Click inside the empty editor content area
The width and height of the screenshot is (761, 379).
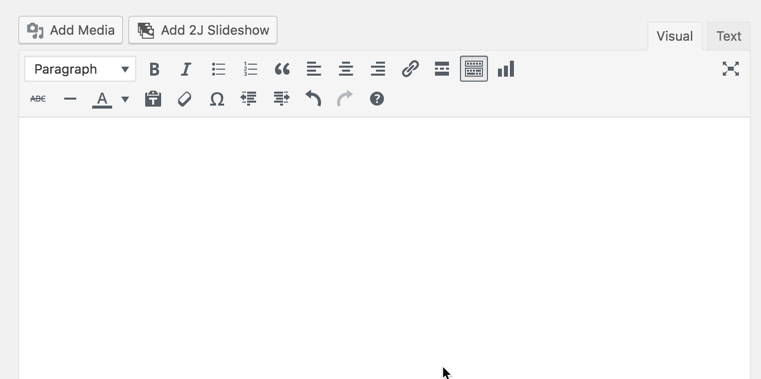click(x=384, y=248)
